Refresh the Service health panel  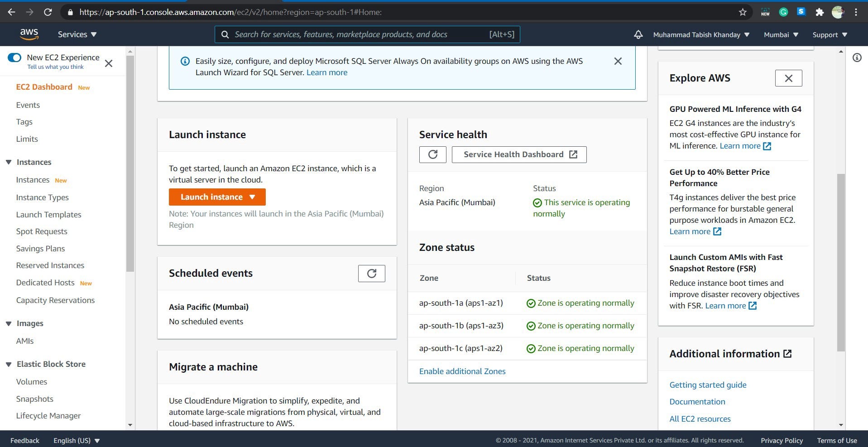[432, 154]
